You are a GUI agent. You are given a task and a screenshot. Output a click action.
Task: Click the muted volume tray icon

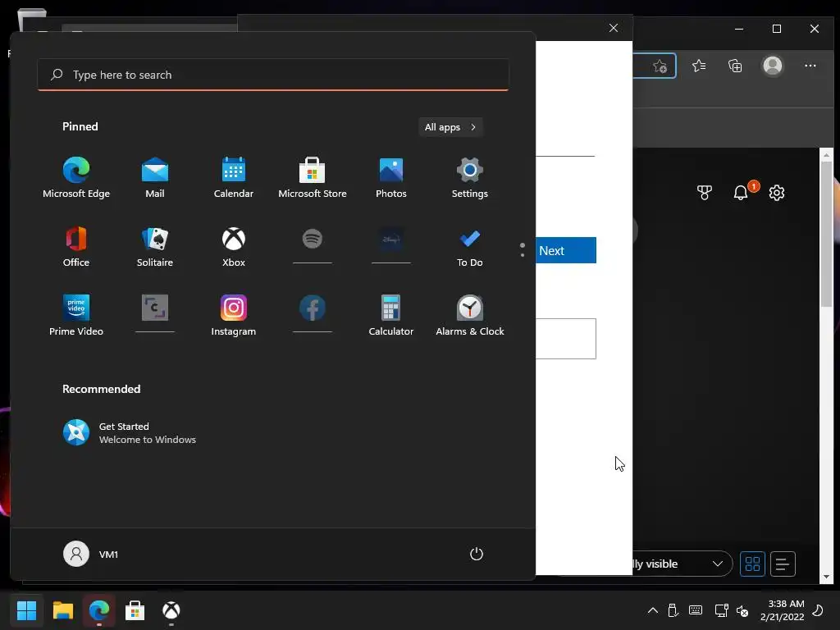point(742,610)
